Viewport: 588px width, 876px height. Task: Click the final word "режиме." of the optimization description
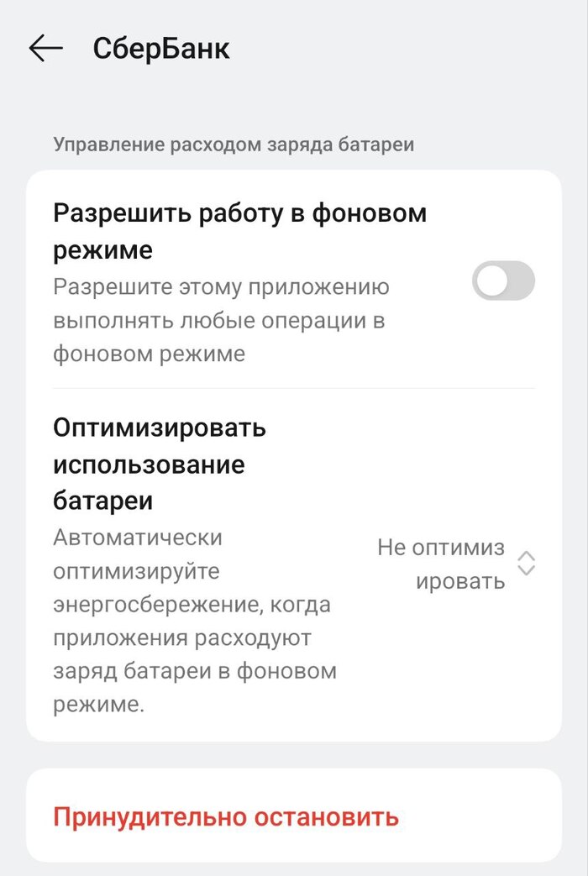tap(99, 706)
